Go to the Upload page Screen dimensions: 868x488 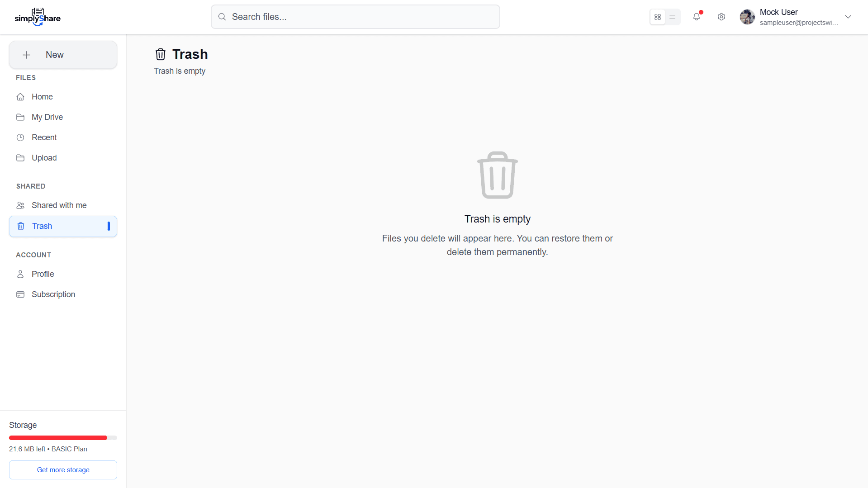(x=44, y=158)
